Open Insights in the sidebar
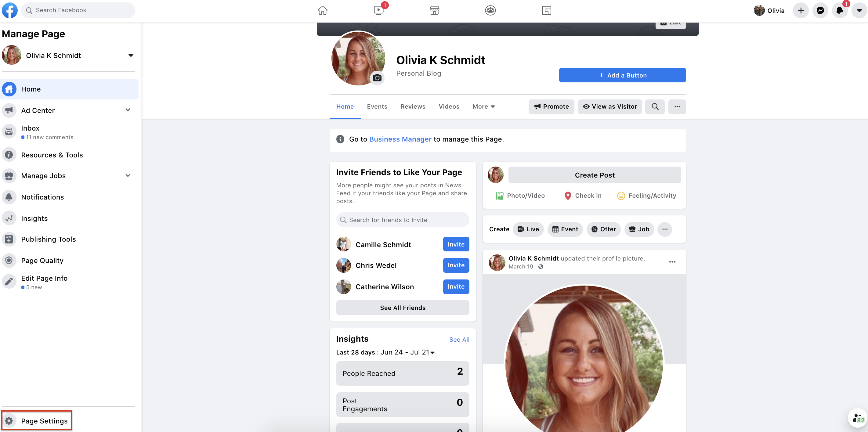Image resolution: width=868 pixels, height=432 pixels. pos(69,218)
